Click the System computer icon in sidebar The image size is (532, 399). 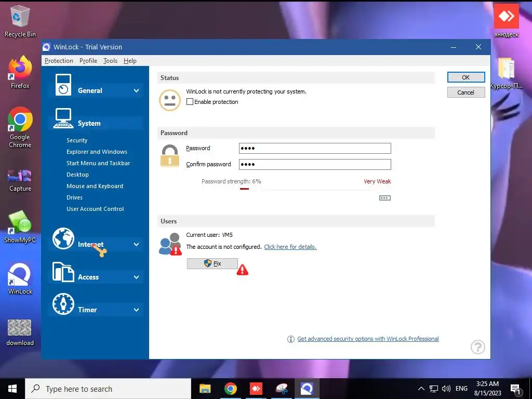[x=63, y=118]
